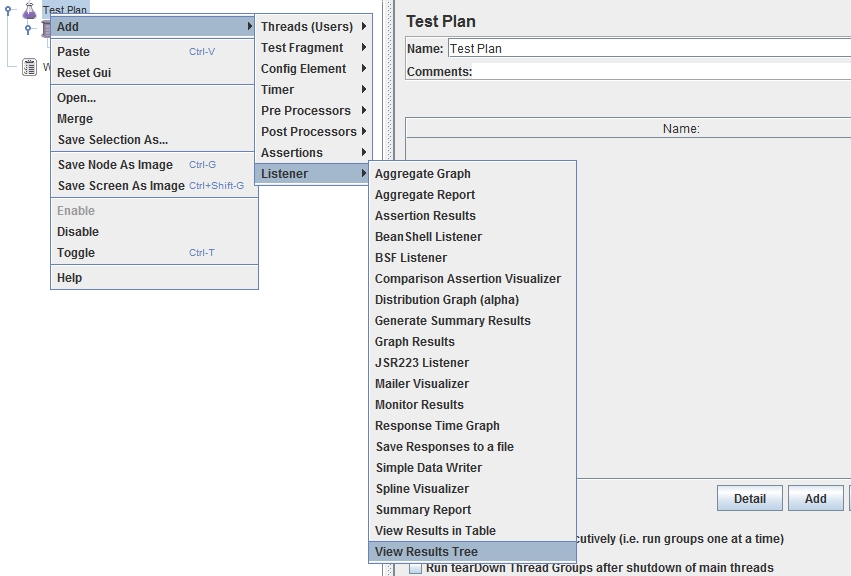Select Aggregate Report from the Listener menu
This screenshot has height=576, width=851.
[425, 195]
